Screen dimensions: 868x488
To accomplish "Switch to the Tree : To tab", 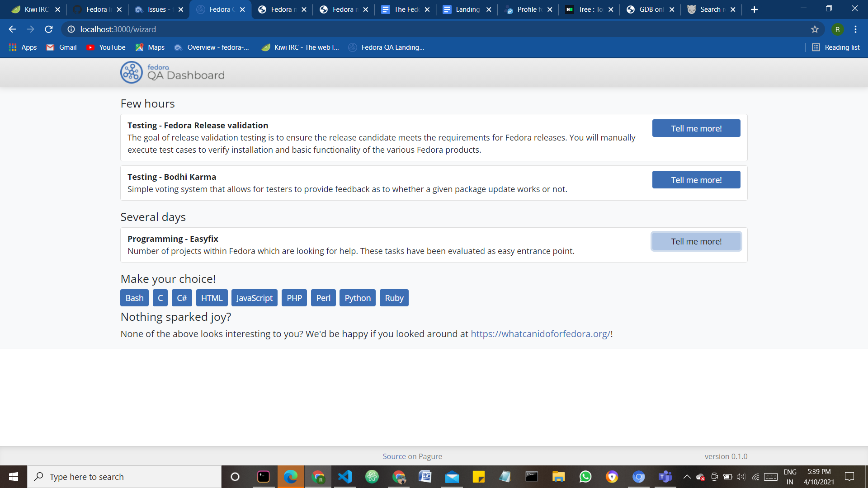I will [590, 9].
